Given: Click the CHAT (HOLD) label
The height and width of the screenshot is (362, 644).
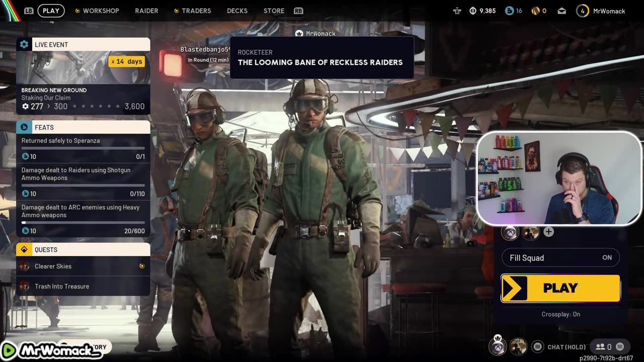Looking at the screenshot, I should coord(567,347).
